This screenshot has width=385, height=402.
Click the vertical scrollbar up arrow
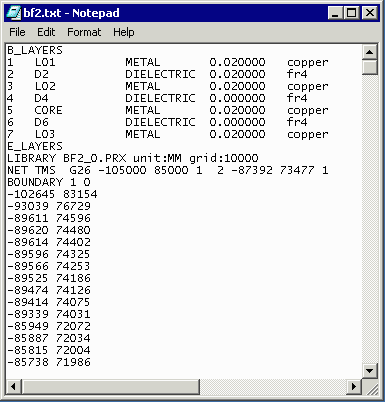[370, 51]
